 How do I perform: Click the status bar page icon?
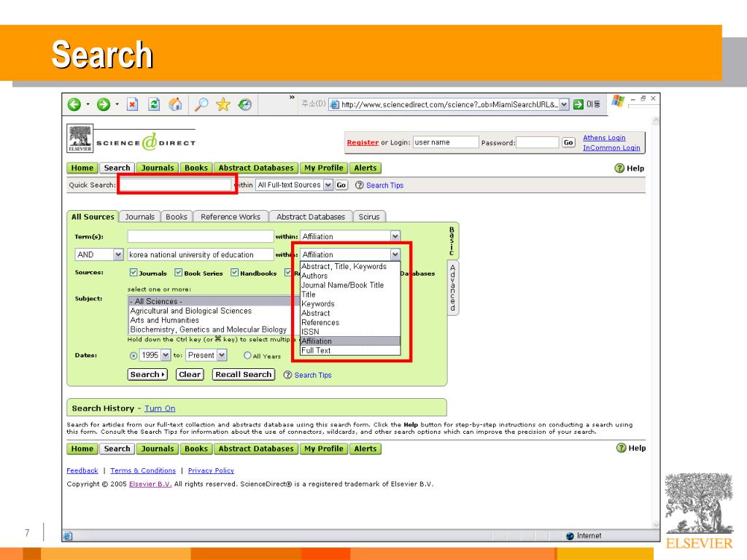coord(68,536)
